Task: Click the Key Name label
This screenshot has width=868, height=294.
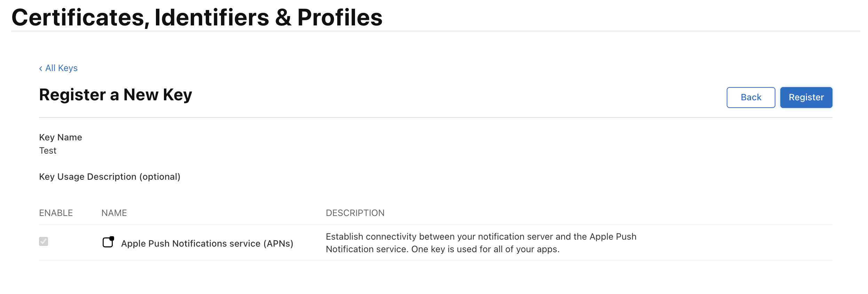Action: 61,137
